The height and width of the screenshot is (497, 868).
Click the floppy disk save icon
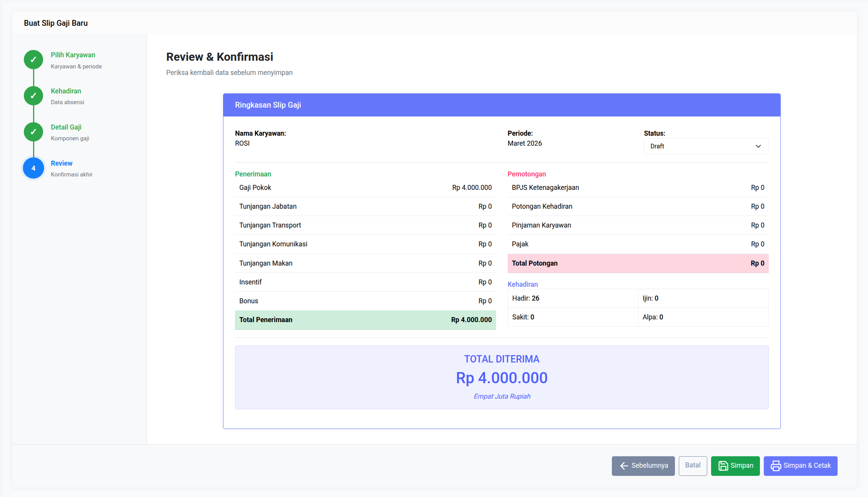723,466
